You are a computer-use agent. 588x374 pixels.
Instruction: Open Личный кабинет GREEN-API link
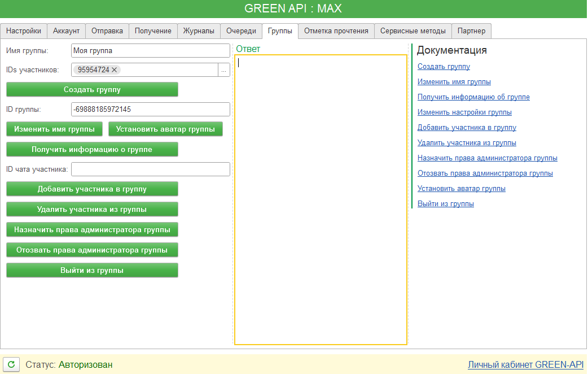tap(525, 365)
